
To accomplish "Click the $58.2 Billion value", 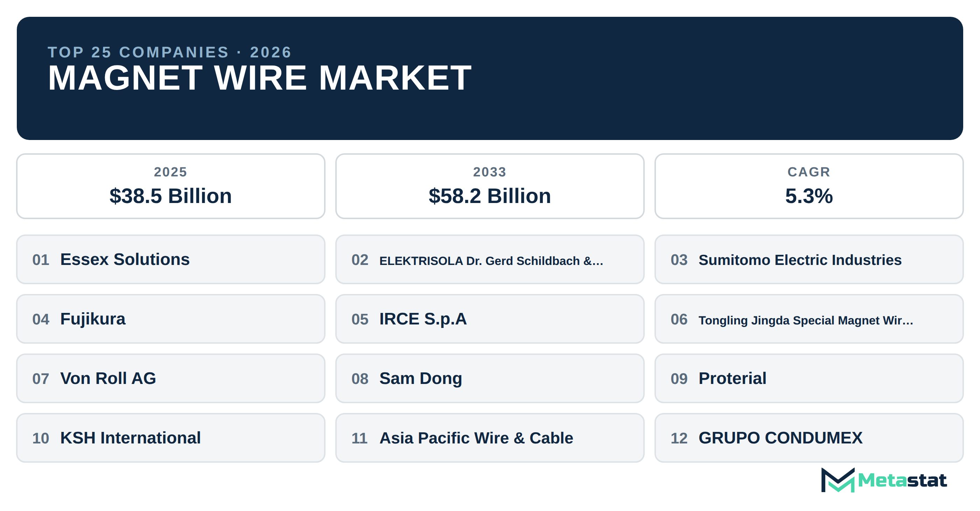I will pos(490,196).
